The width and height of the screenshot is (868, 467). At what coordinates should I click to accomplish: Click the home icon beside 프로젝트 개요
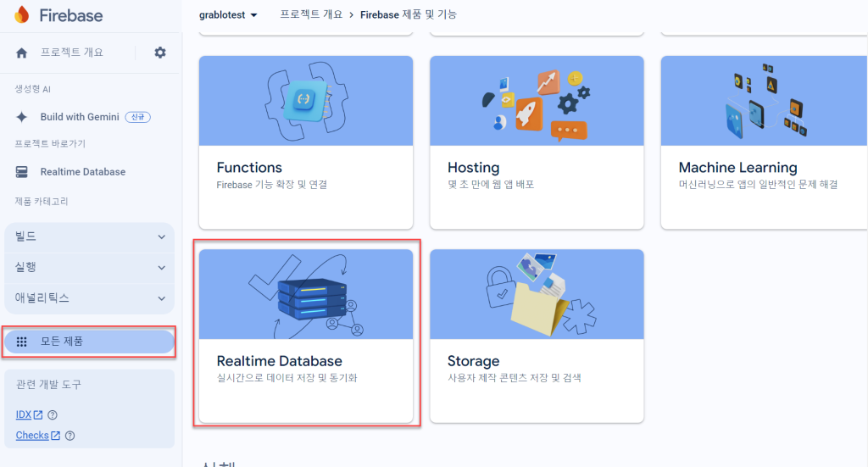pos(21,53)
